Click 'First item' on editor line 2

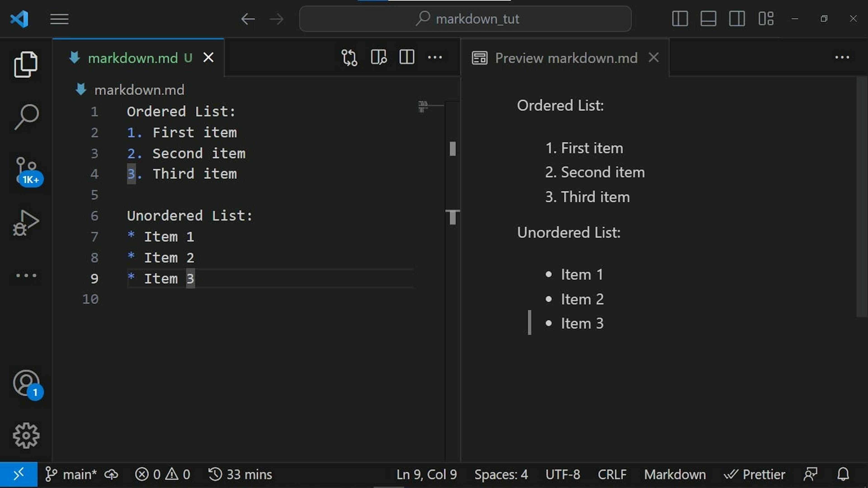click(195, 132)
